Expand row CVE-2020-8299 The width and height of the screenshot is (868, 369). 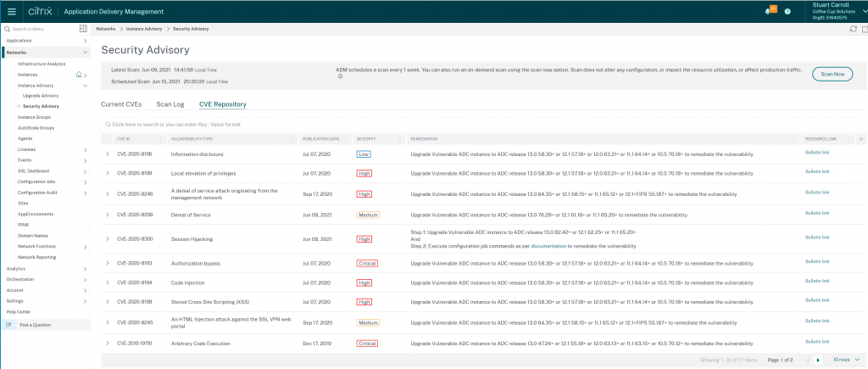pyautogui.click(x=108, y=215)
